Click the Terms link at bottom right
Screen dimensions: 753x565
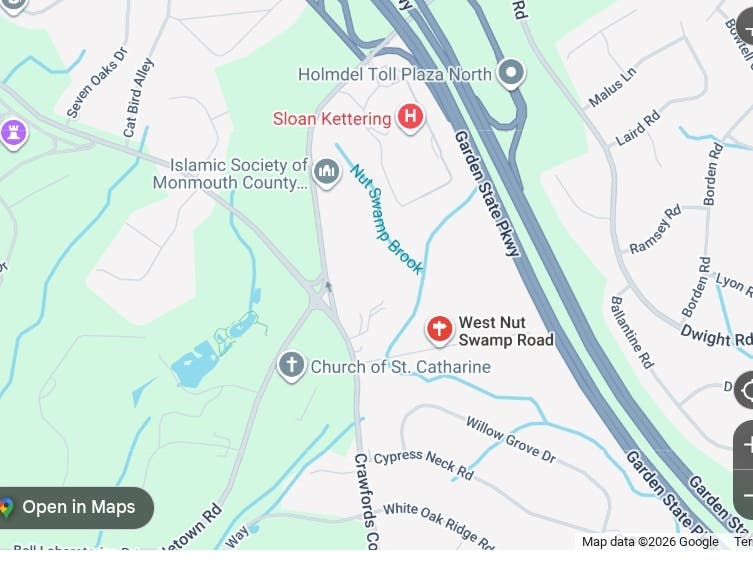tap(743, 542)
